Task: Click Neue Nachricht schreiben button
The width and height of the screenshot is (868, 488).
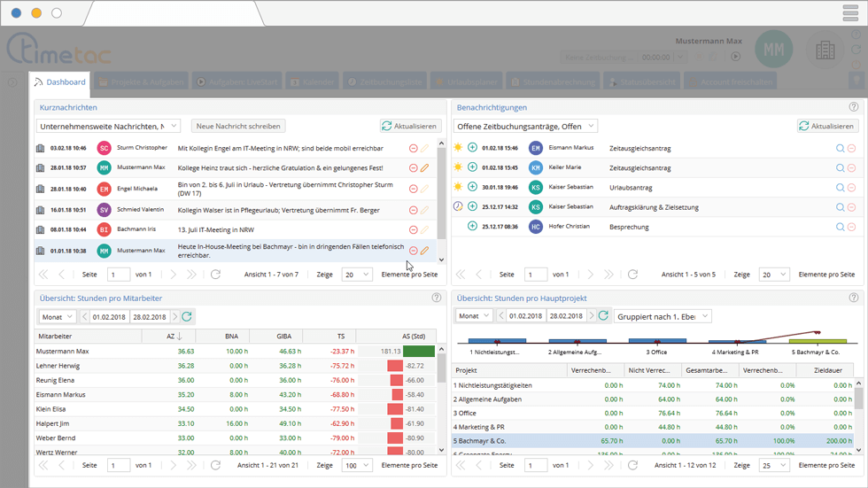Action: point(238,127)
